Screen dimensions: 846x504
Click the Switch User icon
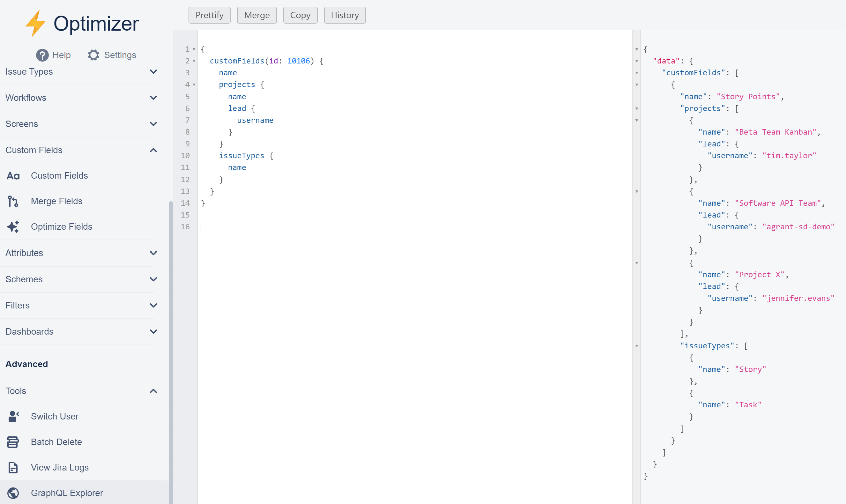tap(13, 416)
